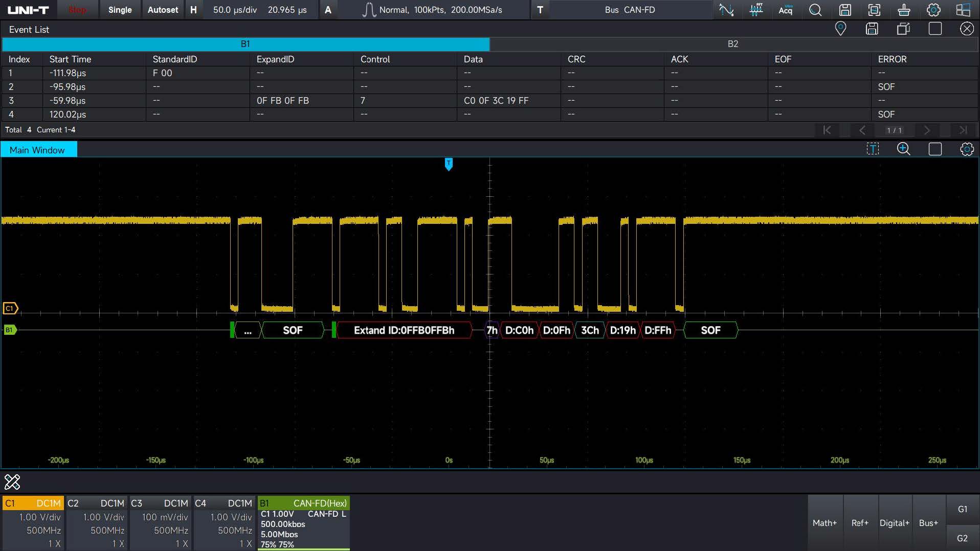Viewport: 980px width, 551px height.
Task: Select the Main Window tab
Action: 37,150
